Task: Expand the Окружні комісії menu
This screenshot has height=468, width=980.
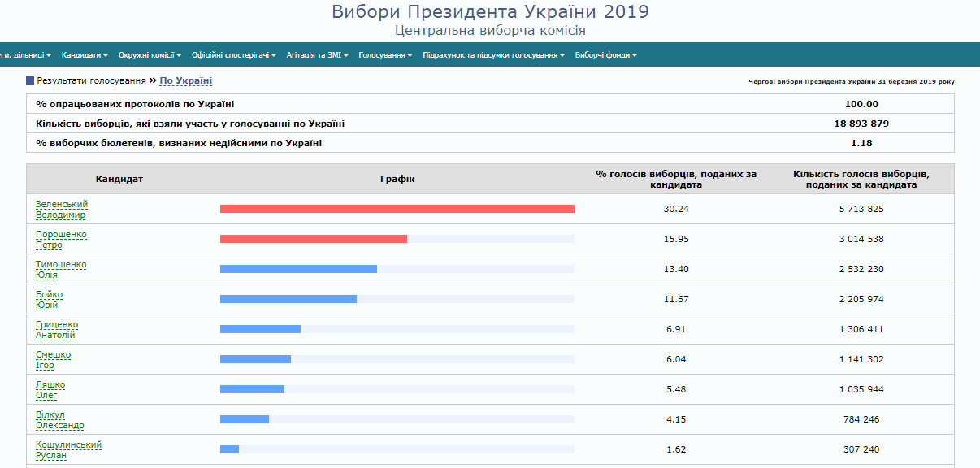Action: point(150,55)
